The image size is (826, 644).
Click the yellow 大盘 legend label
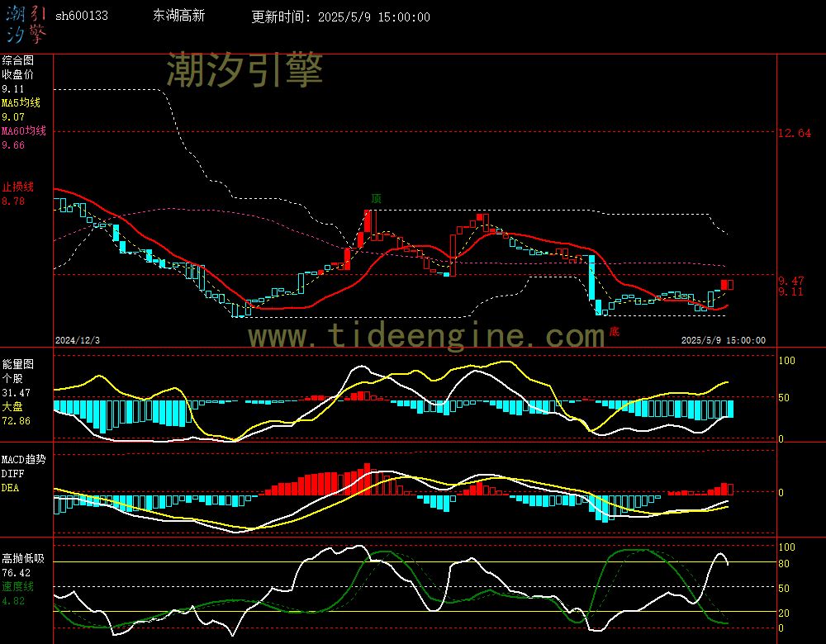tap(12, 406)
